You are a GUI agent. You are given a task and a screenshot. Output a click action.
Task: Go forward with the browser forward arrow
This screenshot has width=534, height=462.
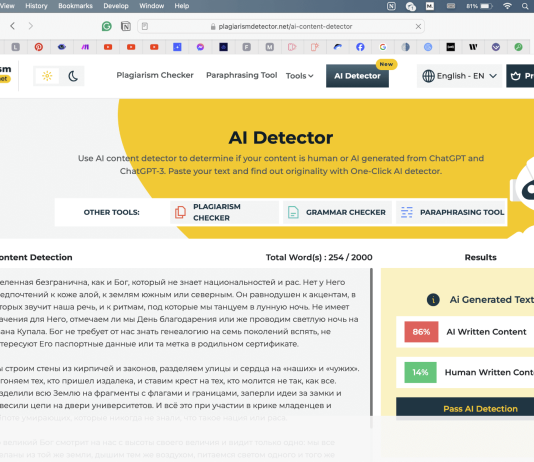(x=31, y=26)
